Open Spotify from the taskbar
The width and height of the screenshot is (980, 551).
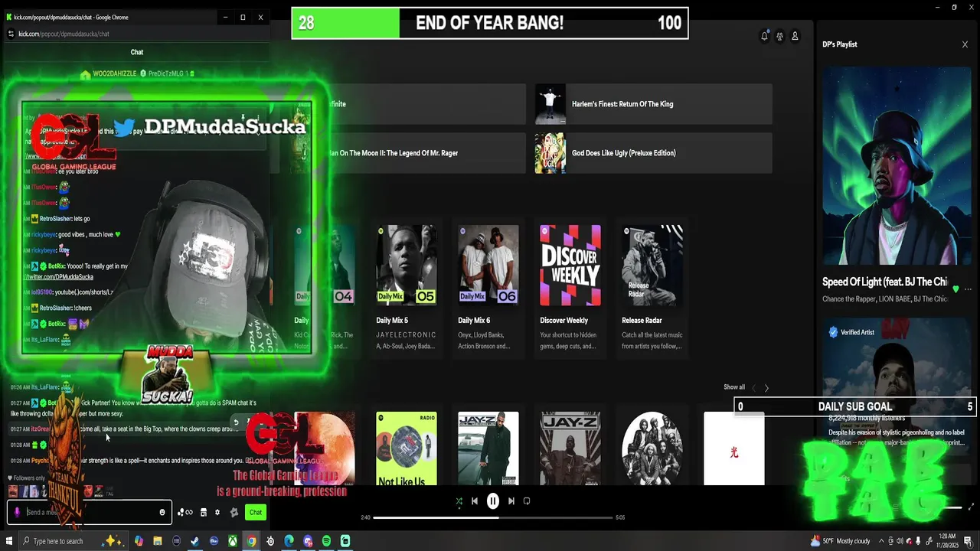tap(326, 541)
